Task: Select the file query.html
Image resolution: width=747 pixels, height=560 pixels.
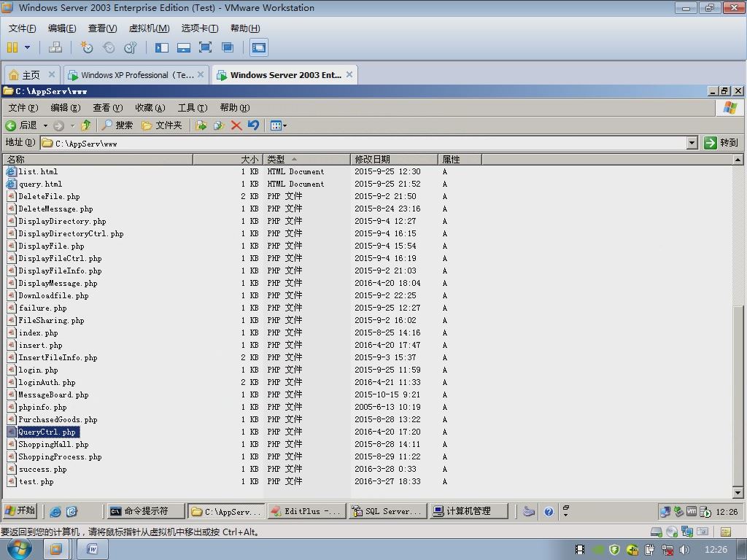Action: (x=41, y=184)
